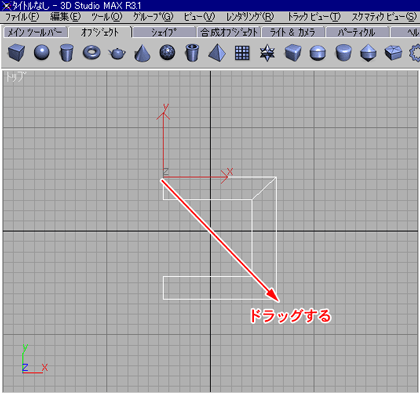Select the GeoSphere primitive icon
This screenshot has width=420, height=394.
(x=167, y=53)
